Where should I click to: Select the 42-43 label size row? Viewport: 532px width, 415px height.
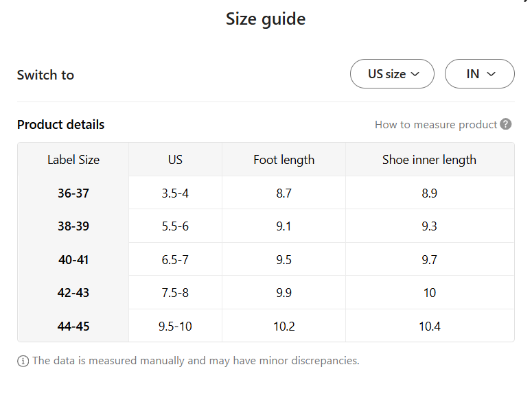point(73,293)
